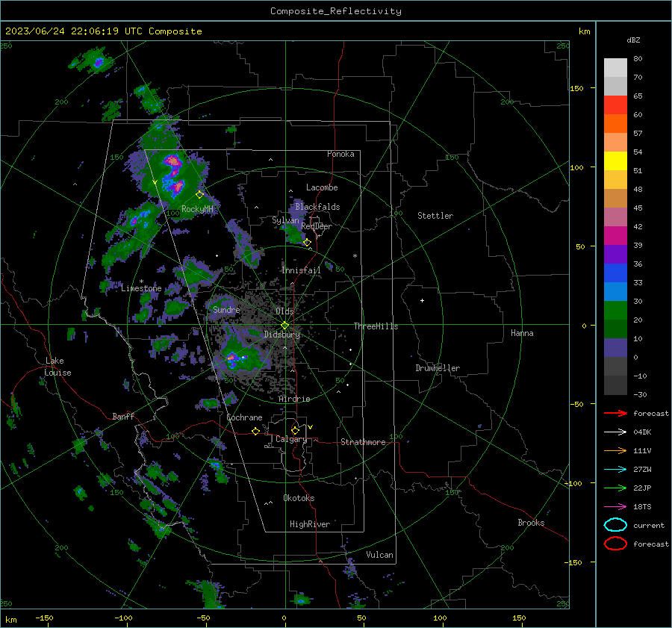Click the RockyMH label
This screenshot has width=672, height=628.
(x=197, y=209)
